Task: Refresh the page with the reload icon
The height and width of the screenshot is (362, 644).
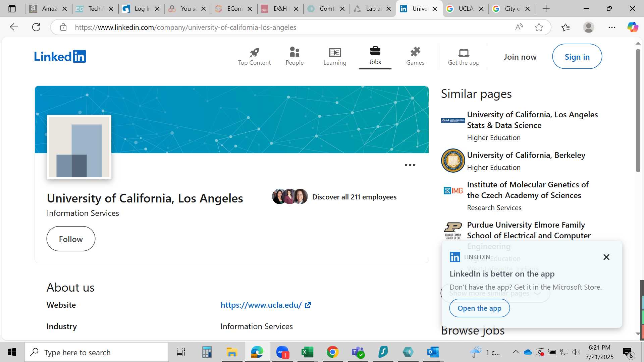Action: pos(36,27)
